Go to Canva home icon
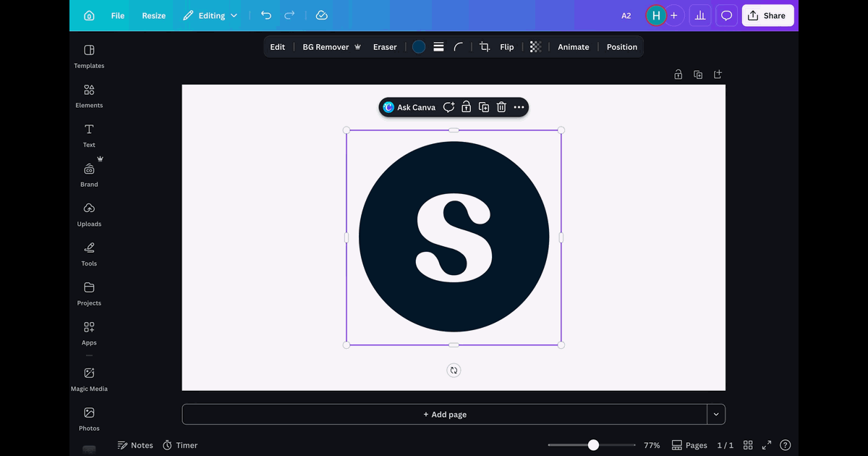The height and width of the screenshot is (456, 868). click(89, 15)
